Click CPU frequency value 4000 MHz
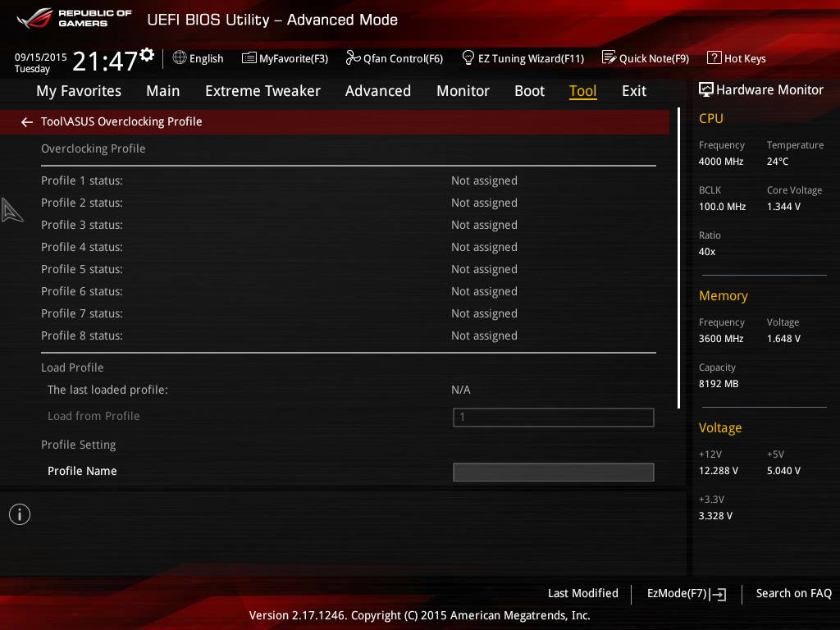Viewport: 840px width, 630px height. point(721,162)
